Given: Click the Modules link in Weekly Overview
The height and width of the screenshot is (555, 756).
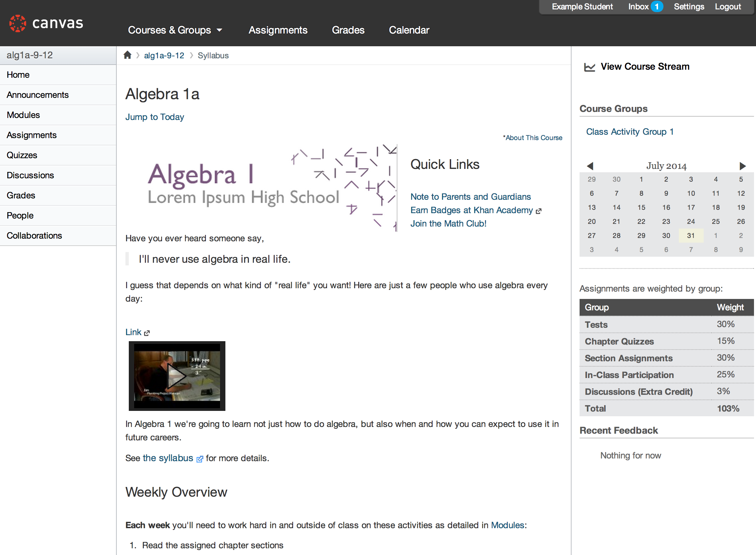Looking at the screenshot, I should [x=507, y=525].
